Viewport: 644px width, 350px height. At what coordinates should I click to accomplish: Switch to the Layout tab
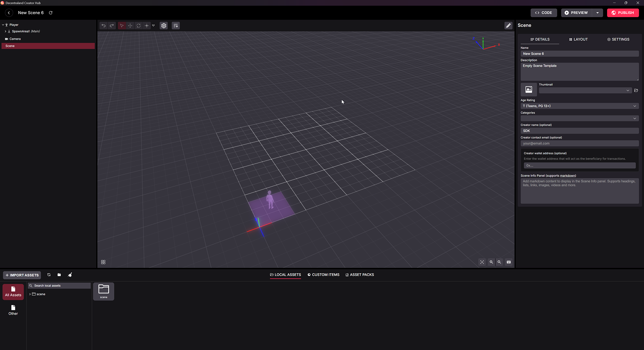[x=578, y=40]
